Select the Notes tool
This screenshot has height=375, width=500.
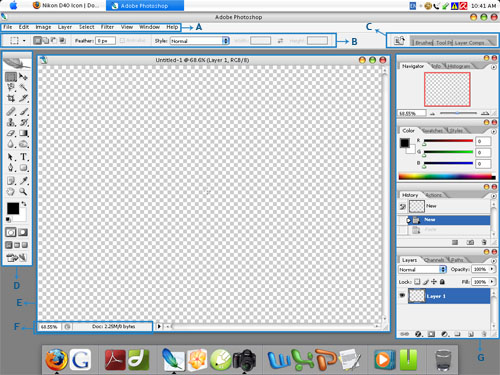11,181
